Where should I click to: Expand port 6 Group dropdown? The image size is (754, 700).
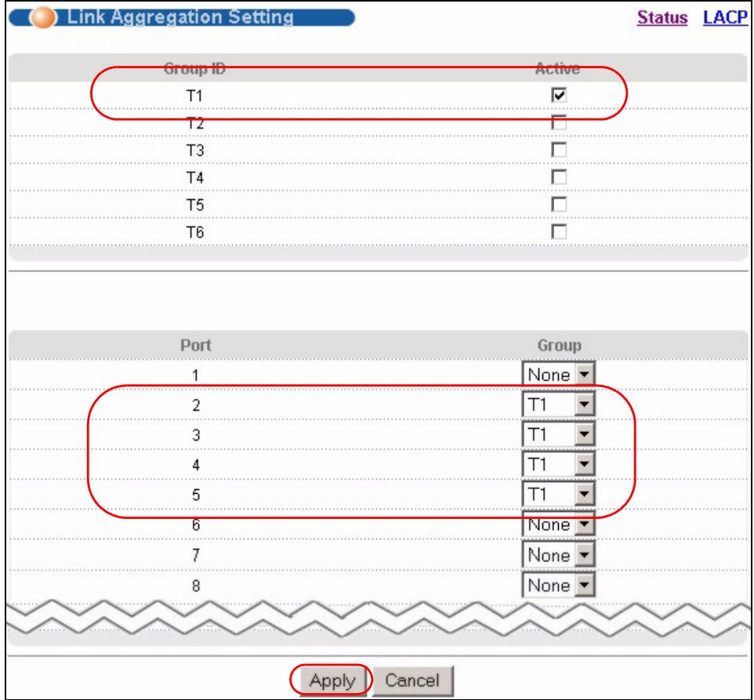558,524
